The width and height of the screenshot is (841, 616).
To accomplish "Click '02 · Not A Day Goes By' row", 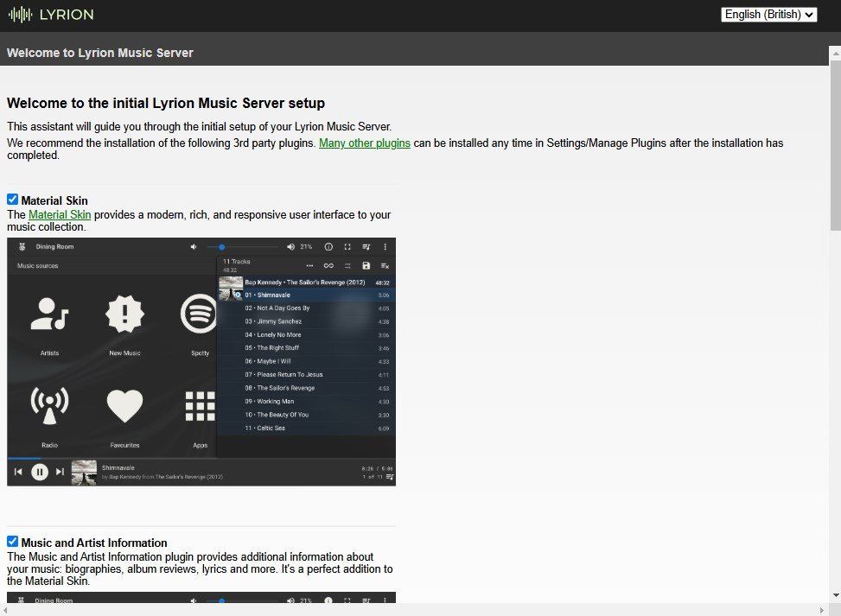I will tap(306, 308).
